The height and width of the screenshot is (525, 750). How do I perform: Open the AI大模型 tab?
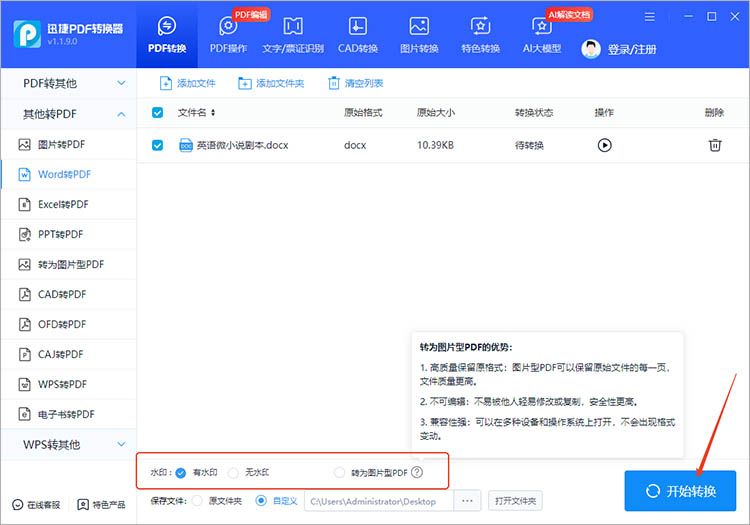click(541, 35)
